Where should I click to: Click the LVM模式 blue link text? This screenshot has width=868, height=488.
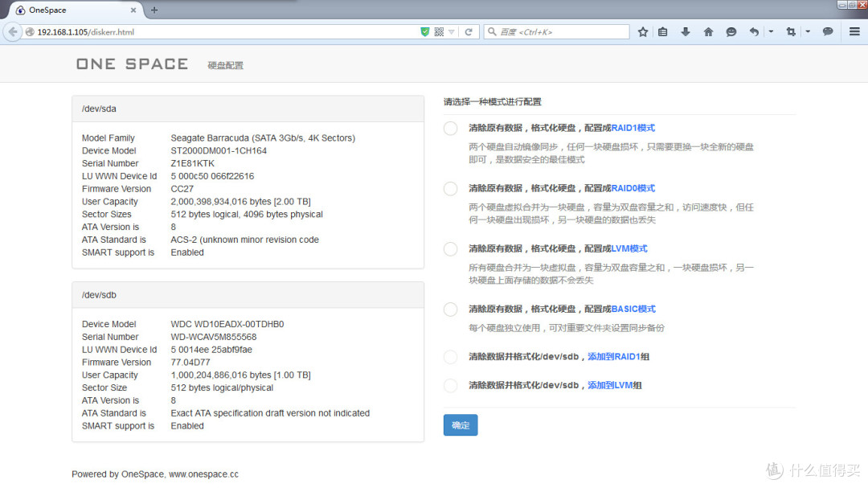click(629, 248)
